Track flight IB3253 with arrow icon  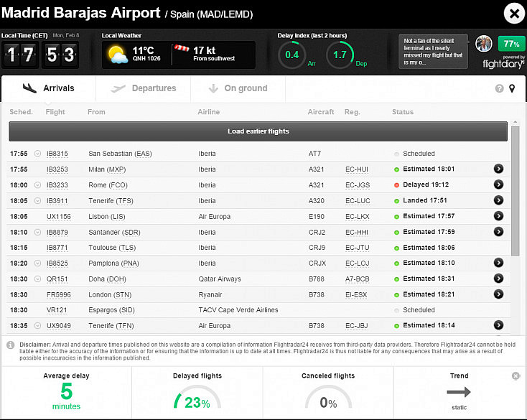point(498,169)
